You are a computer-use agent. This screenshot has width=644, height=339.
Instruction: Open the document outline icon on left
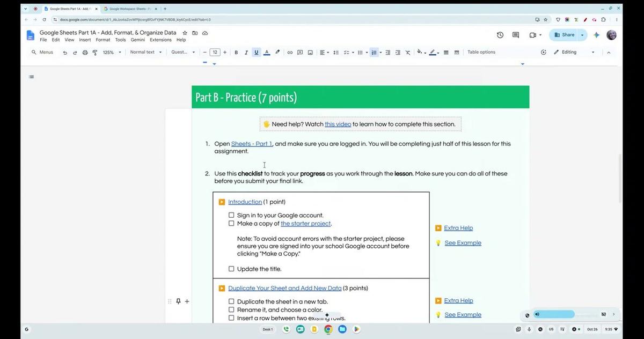coord(31,77)
